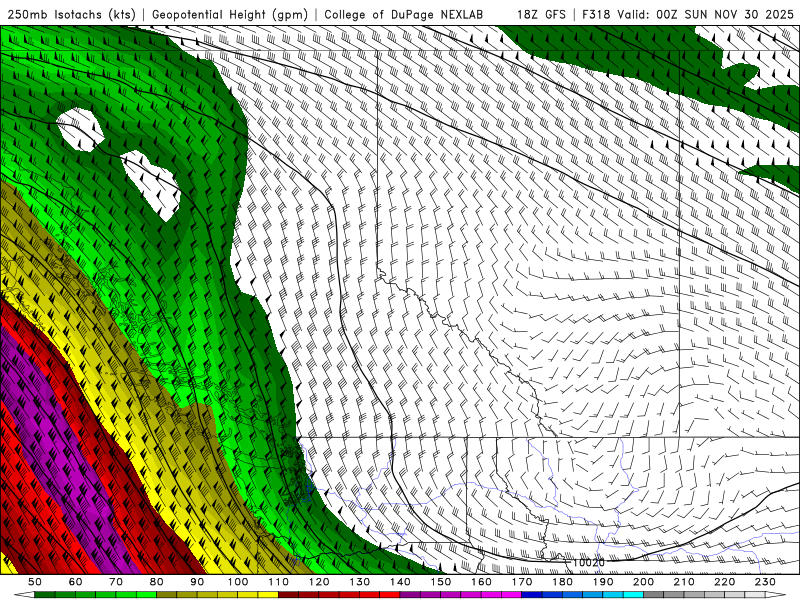Click the '90' legend value
Viewport: 800px width, 600px height.
197,582
